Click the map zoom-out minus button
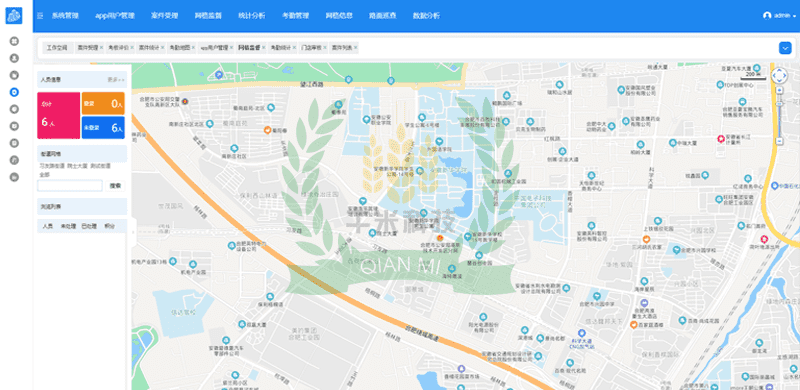This screenshot has width=800, height=390. click(x=779, y=140)
